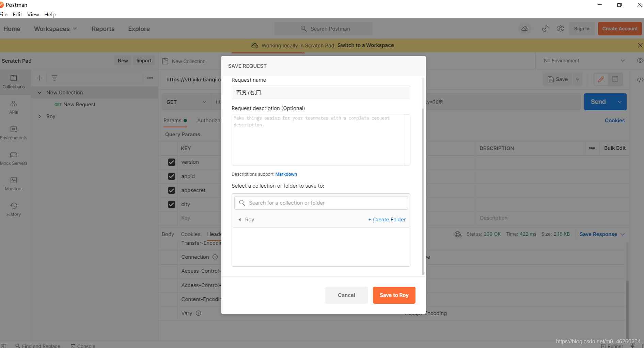Click the Create Folder link

(387, 220)
